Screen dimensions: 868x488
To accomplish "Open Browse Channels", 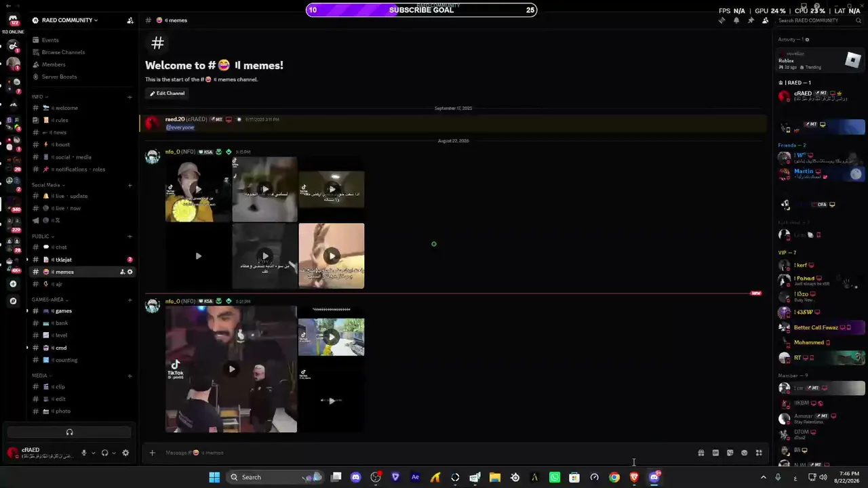I will pyautogui.click(x=63, y=52).
